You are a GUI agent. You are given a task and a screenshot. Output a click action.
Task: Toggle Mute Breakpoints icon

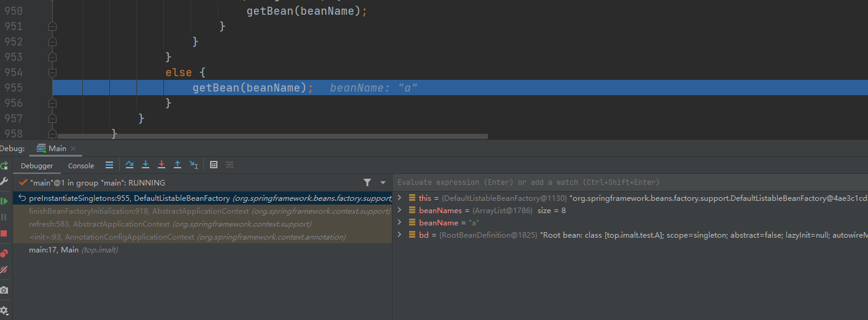(4, 270)
